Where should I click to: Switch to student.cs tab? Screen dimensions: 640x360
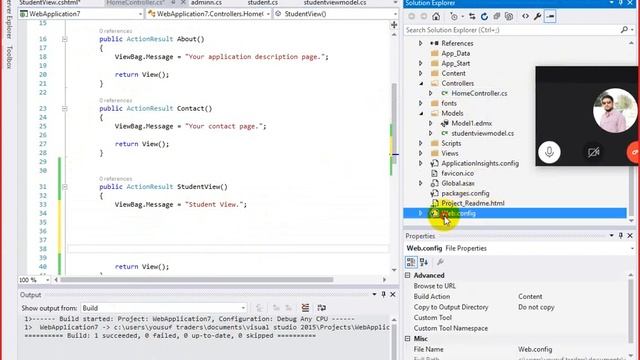(262, 3)
